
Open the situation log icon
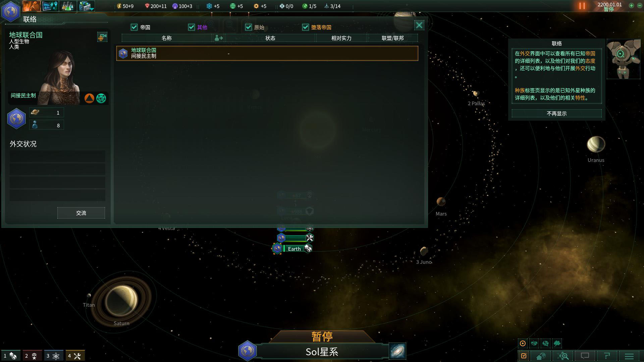524,356
